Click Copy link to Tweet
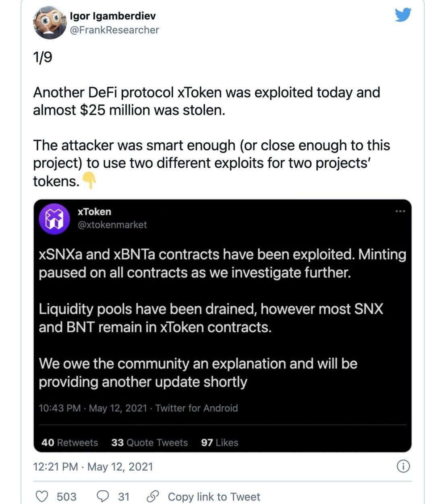Image resolution: width=435 pixels, height=504 pixels. (214, 497)
